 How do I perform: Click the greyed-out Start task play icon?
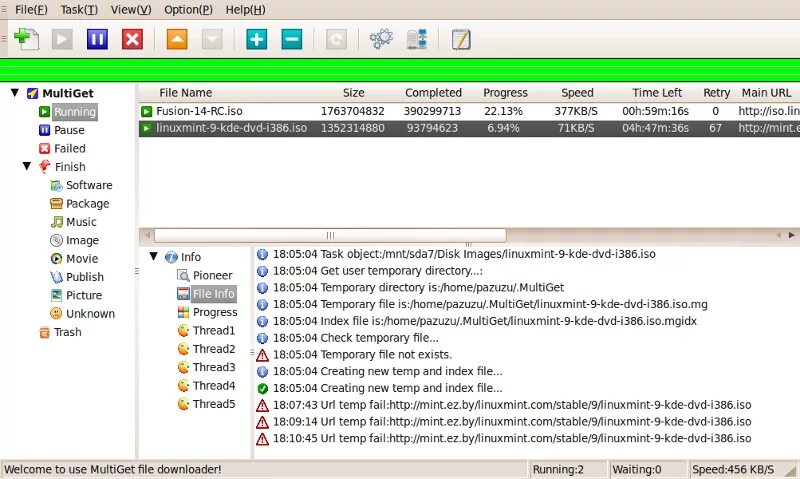(x=62, y=39)
